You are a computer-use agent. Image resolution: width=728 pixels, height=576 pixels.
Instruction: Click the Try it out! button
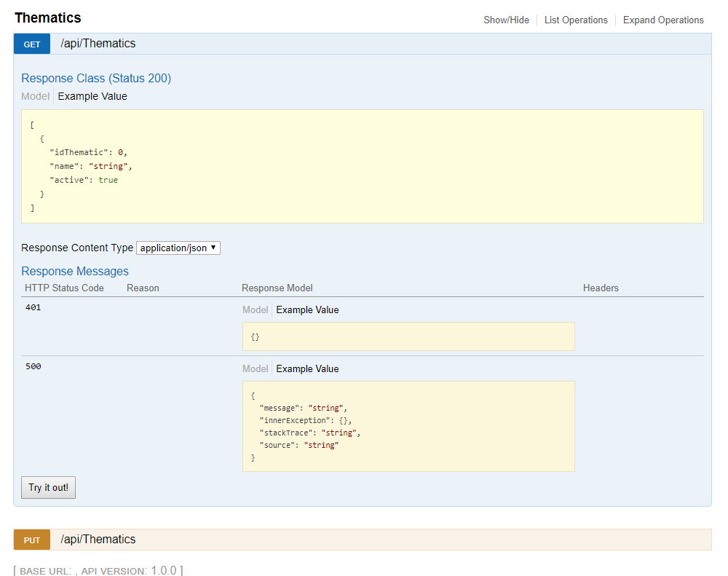(x=48, y=487)
